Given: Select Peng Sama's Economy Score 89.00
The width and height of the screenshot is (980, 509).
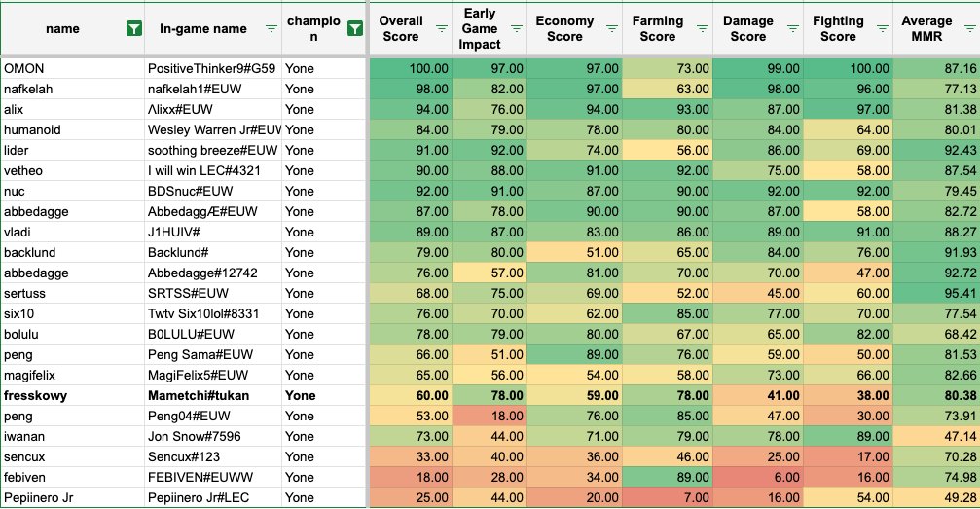Looking at the screenshot, I should tap(574, 354).
